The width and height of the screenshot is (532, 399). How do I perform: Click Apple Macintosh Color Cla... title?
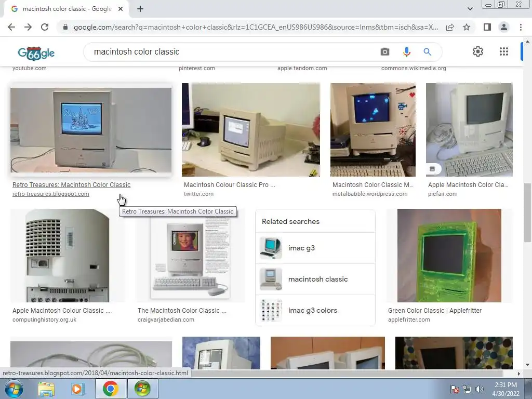(468, 184)
